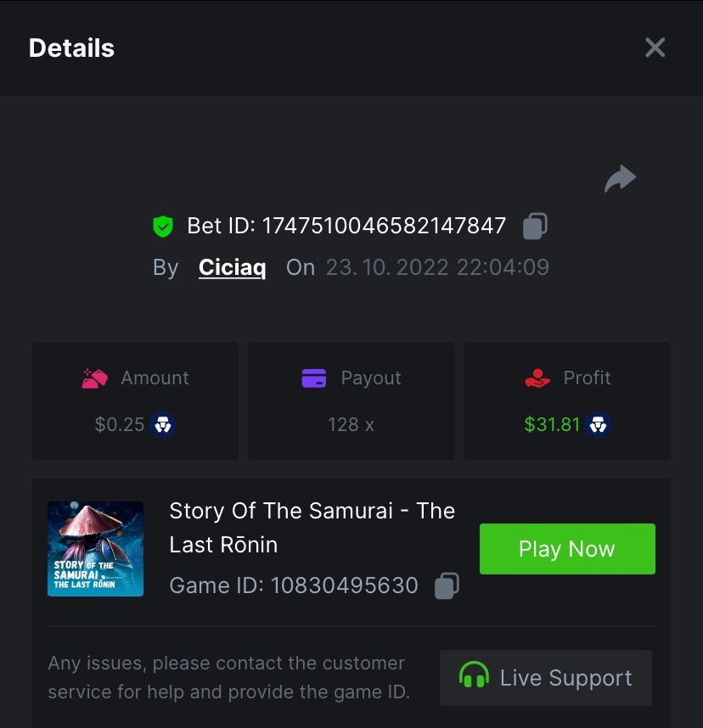Click the 128 x payout value
The image size is (703, 728).
[x=351, y=424]
